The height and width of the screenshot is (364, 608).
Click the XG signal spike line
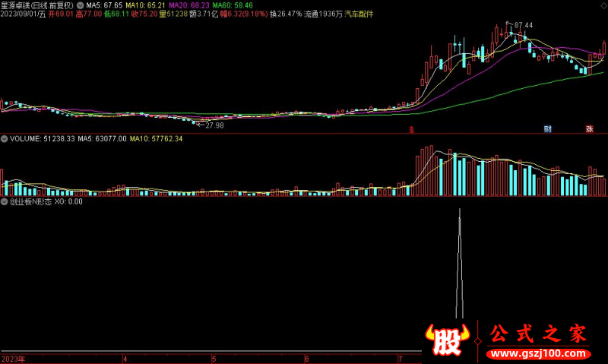[460, 264]
